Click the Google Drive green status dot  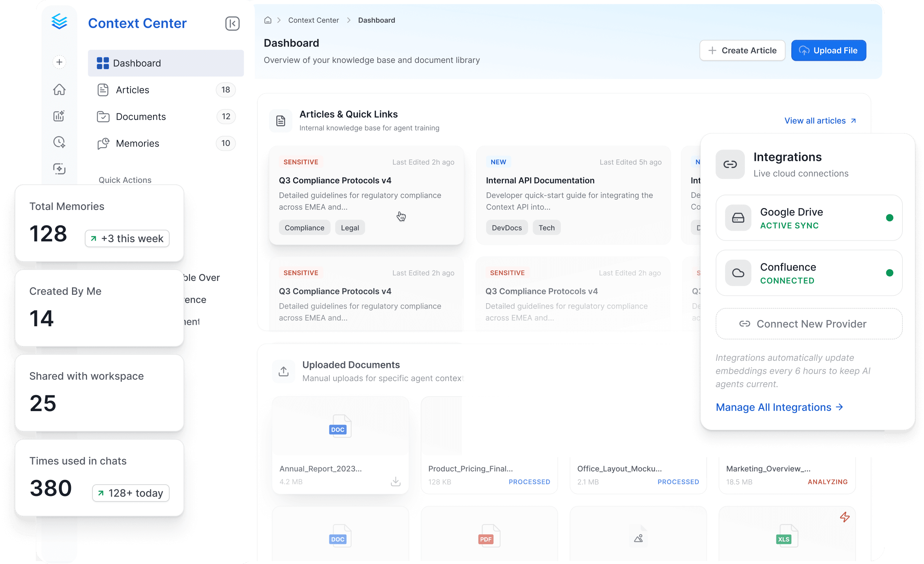pos(889,218)
